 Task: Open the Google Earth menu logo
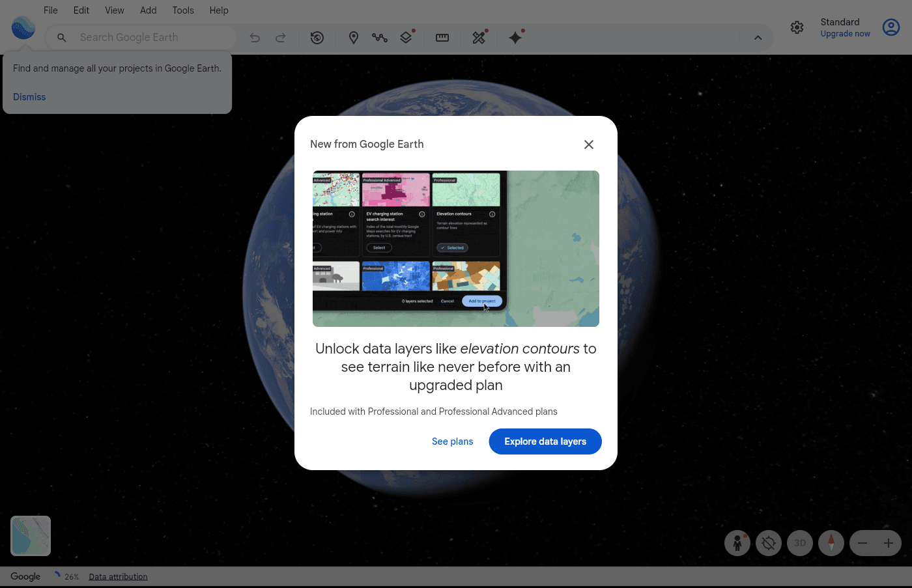pos(23,27)
